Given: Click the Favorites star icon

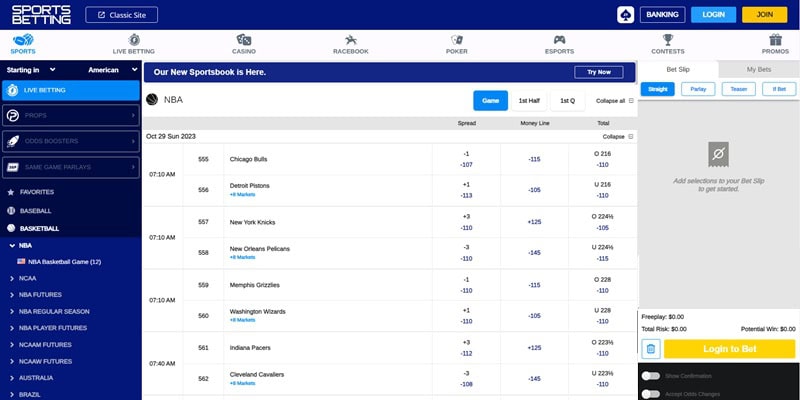Looking at the screenshot, I should coord(11,192).
